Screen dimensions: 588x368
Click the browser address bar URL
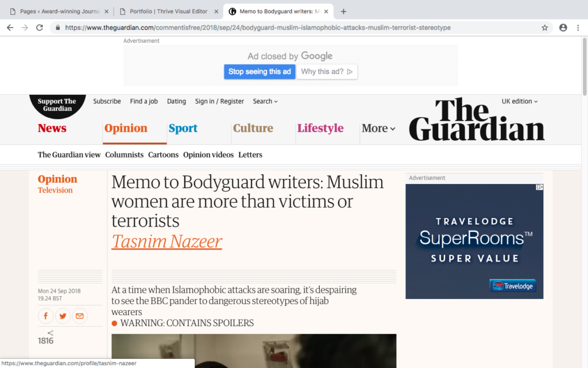258,28
